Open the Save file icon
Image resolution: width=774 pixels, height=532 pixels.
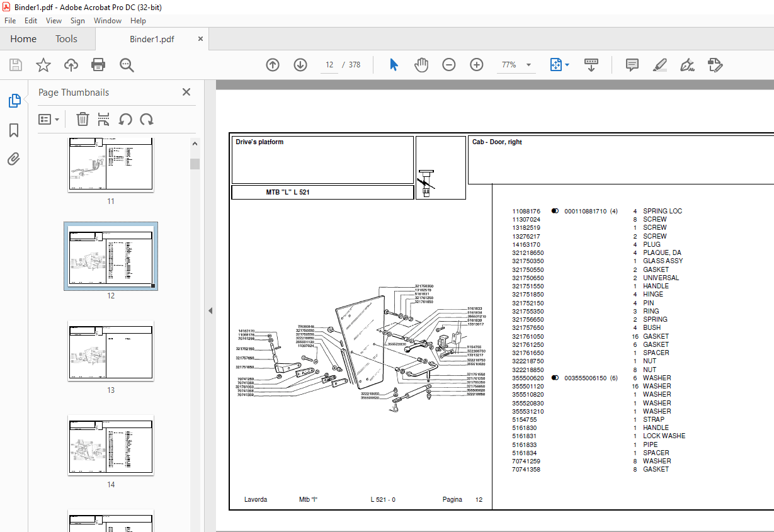(x=15, y=64)
